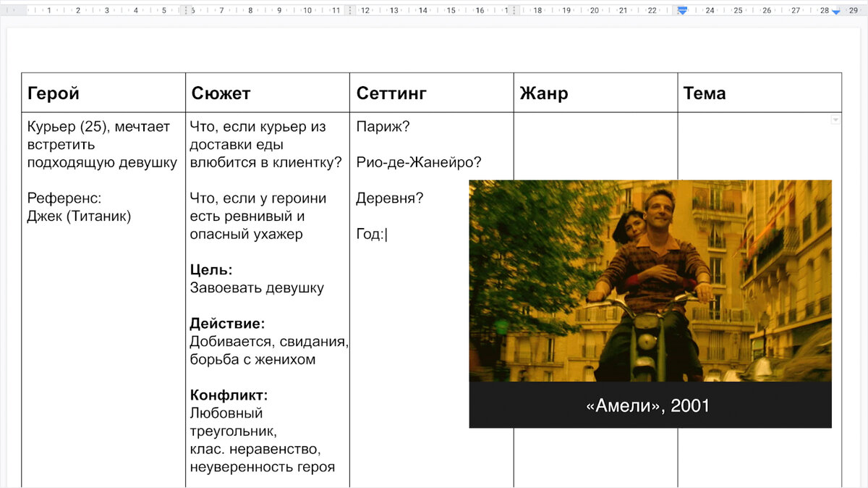Click the text 'Завоевать девушку'
The image size is (868, 488).
point(257,287)
